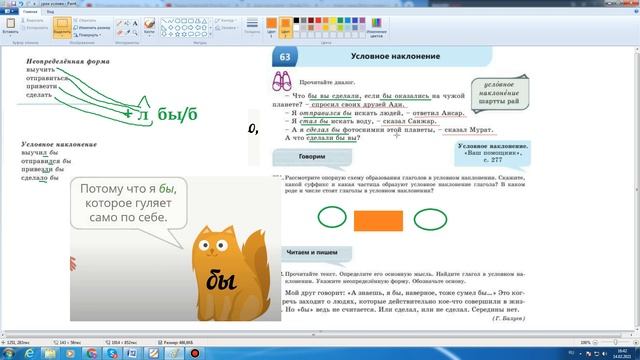This screenshot has width=640, height=360.
Task: Select the Five-point star shape
Action: [x=178, y=34]
